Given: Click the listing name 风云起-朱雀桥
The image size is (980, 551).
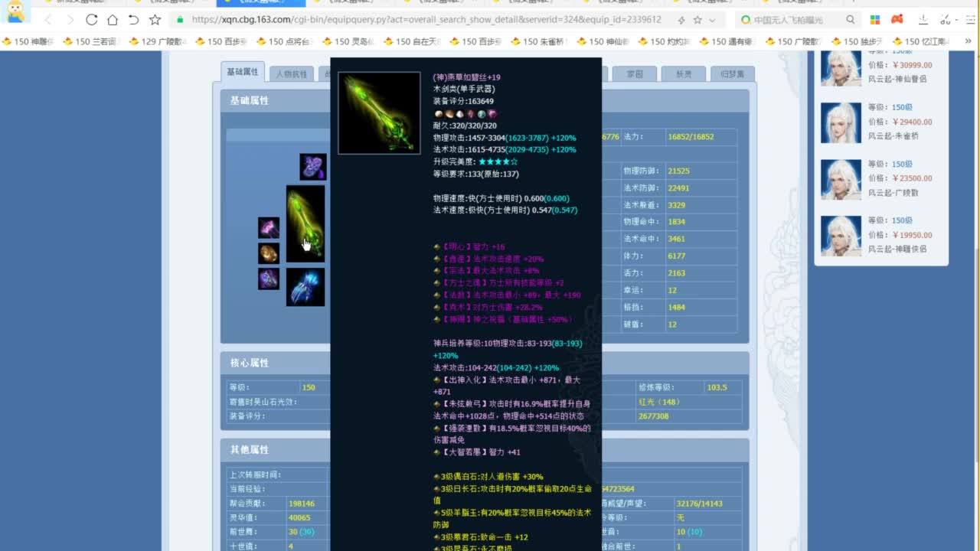Looking at the screenshot, I should 893,136.
